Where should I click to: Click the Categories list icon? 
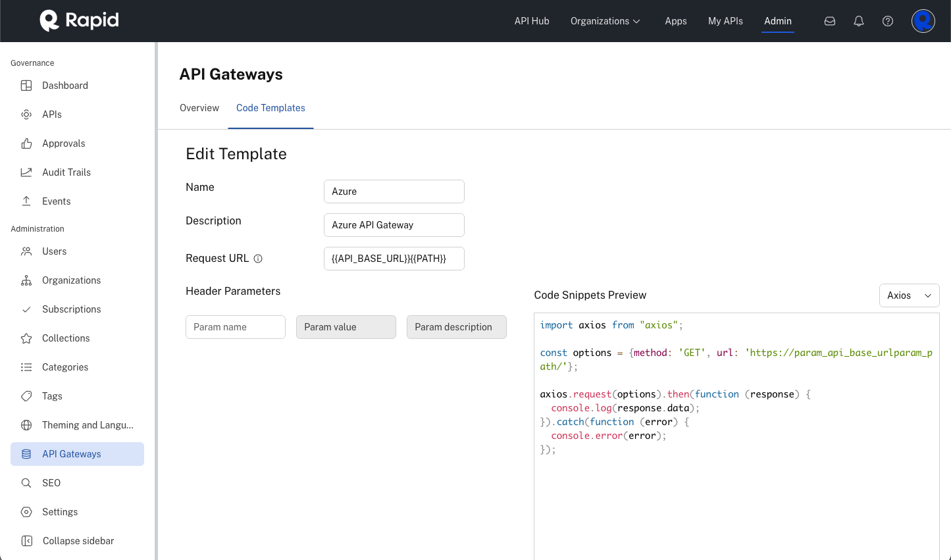pos(26,367)
